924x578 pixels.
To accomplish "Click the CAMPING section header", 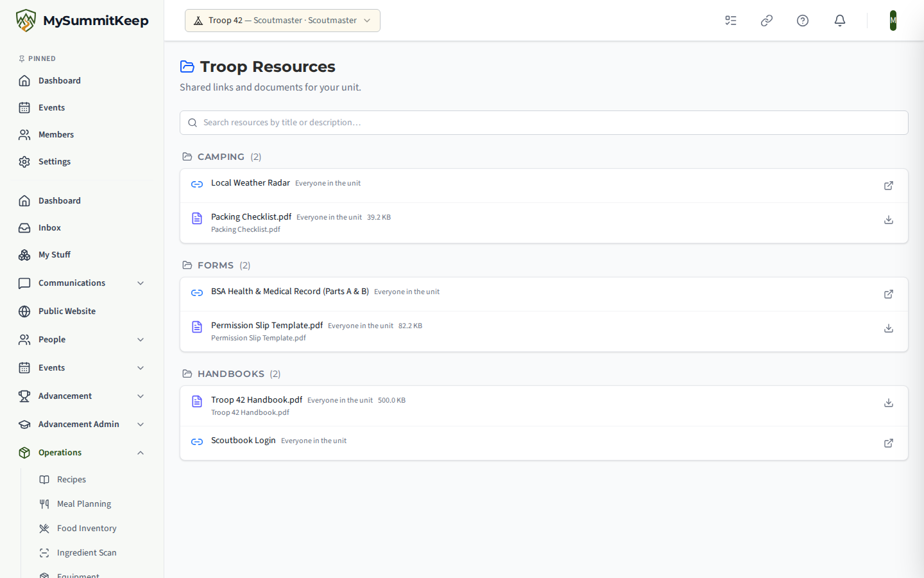I will [x=221, y=157].
